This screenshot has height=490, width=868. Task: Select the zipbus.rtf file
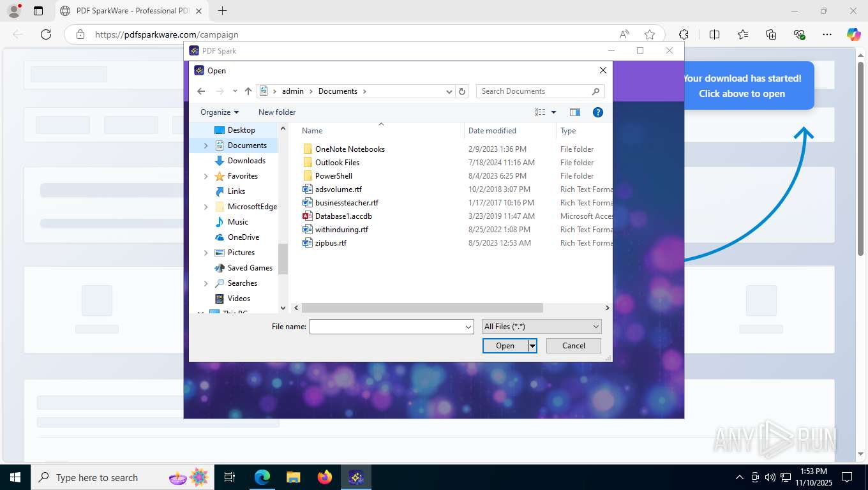331,243
